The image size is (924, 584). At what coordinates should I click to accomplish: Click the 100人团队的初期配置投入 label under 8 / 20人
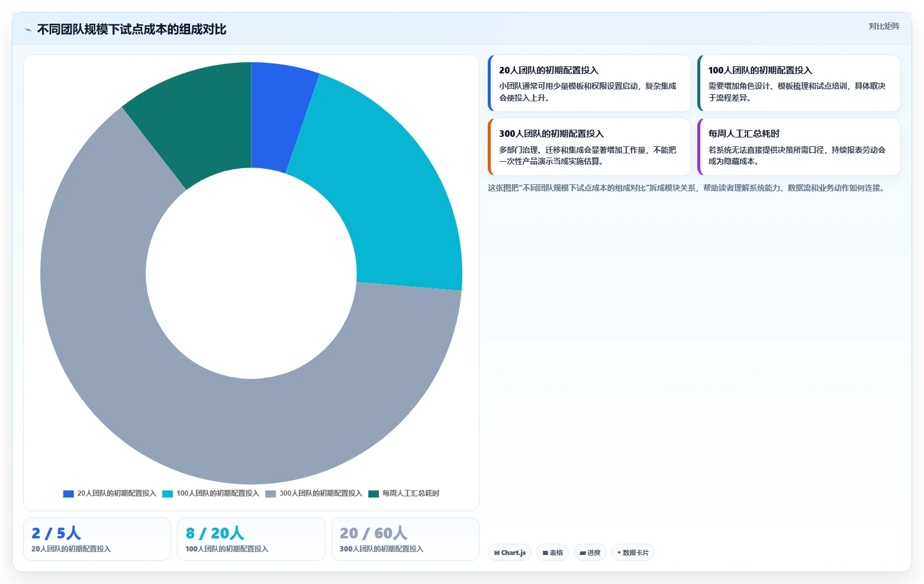coord(227,549)
